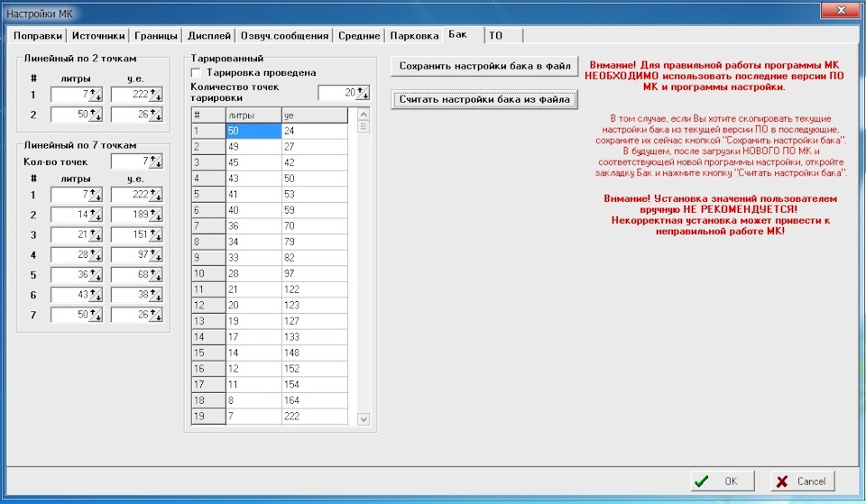
Task: Click the уе cell with value 42
Action: pos(315,163)
